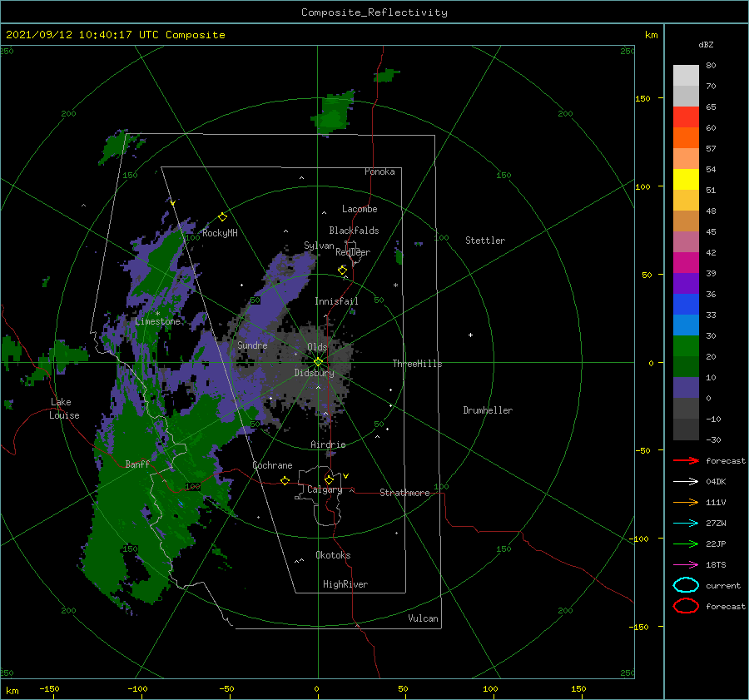Click the Vulcan label
This screenshot has width=749, height=700.
coord(423,618)
